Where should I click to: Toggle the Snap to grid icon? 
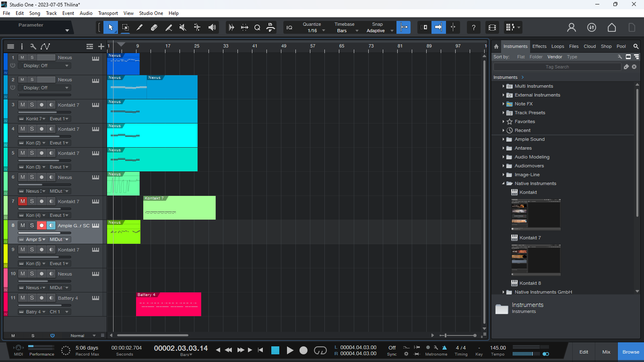point(404,27)
